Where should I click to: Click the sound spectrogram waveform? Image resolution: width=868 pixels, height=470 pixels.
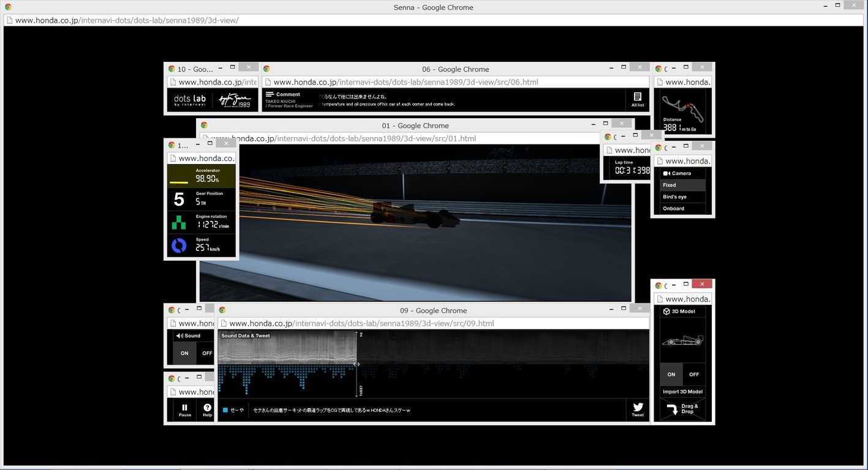434,347
